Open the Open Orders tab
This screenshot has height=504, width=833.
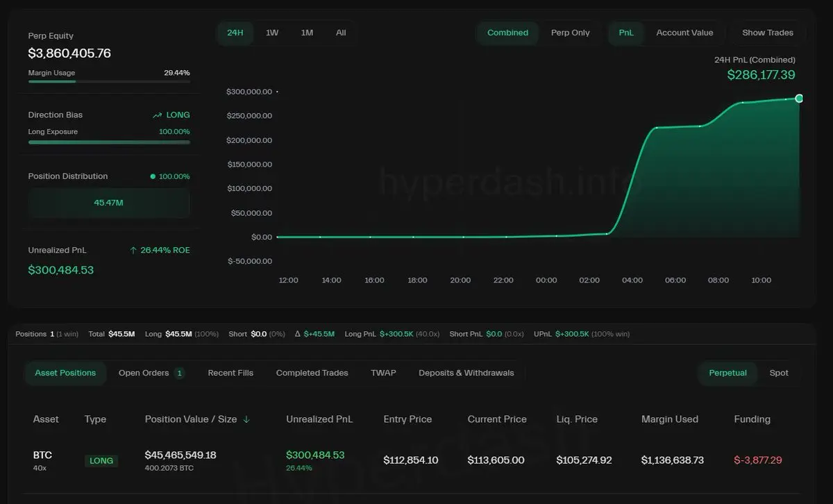(151, 373)
